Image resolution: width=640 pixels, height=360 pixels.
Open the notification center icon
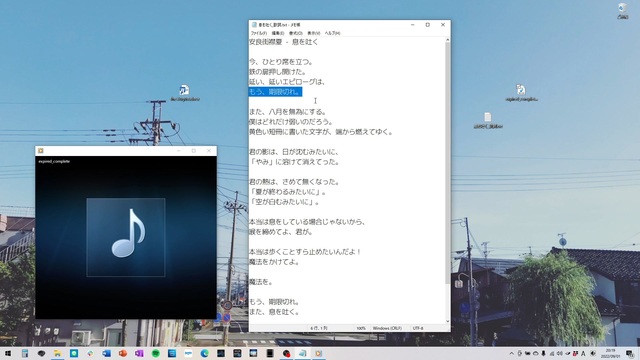coord(630,353)
